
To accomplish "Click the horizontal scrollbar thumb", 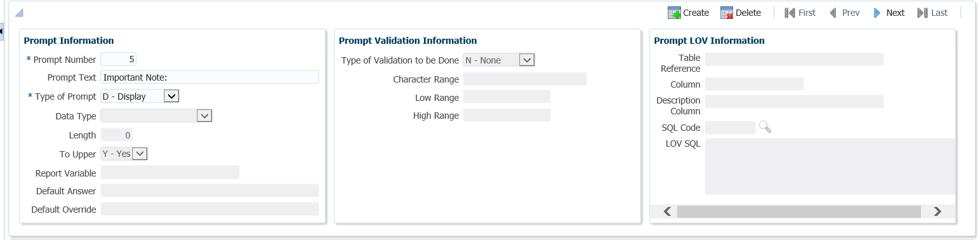I will coord(798,212).
